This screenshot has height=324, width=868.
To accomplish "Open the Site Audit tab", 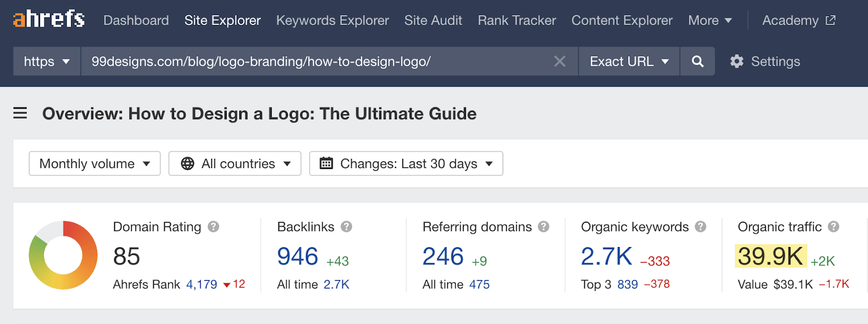I will tap(433, 21).
